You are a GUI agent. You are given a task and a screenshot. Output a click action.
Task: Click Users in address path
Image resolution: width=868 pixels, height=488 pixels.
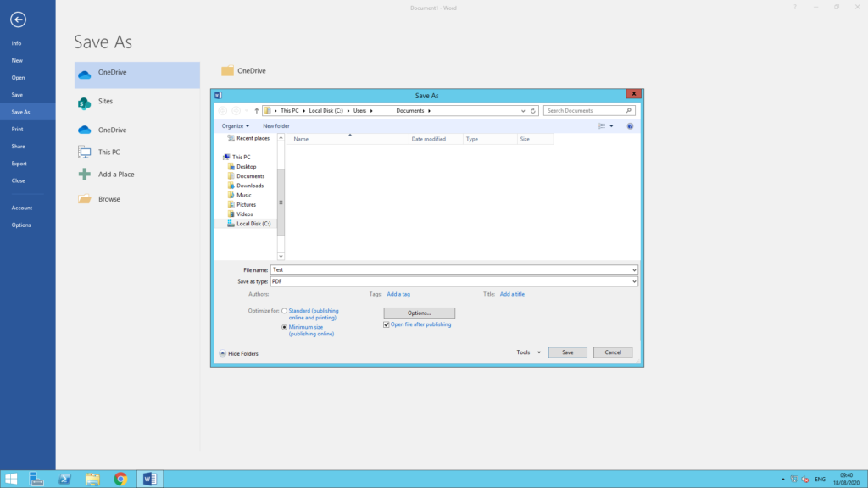(359, 111)
